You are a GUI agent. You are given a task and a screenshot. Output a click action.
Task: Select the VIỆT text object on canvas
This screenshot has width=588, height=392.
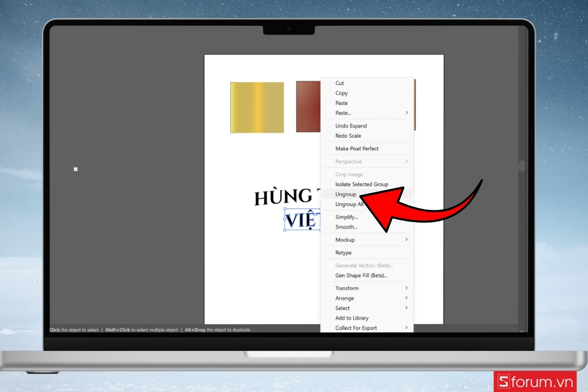click(304, 220)
